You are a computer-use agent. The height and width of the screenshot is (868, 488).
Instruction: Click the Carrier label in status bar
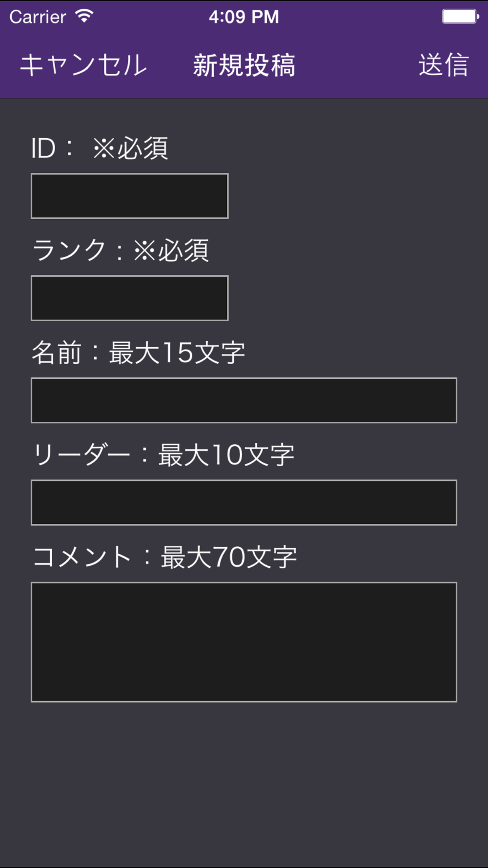coord(38,17)
